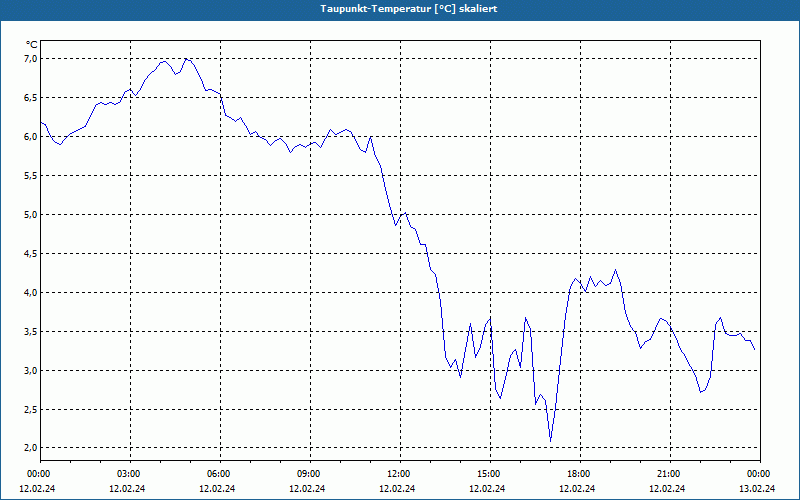Select the '12:00' time label
The height and width of the screenshot is (500, 800).
pos(398,474)
